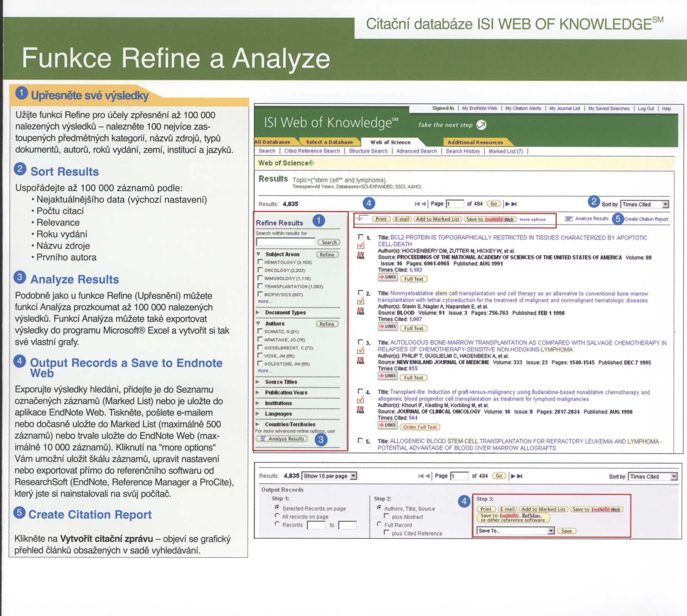
Task: Click the EndNote Web icon for record 2
Action: [x=361, y=311]
